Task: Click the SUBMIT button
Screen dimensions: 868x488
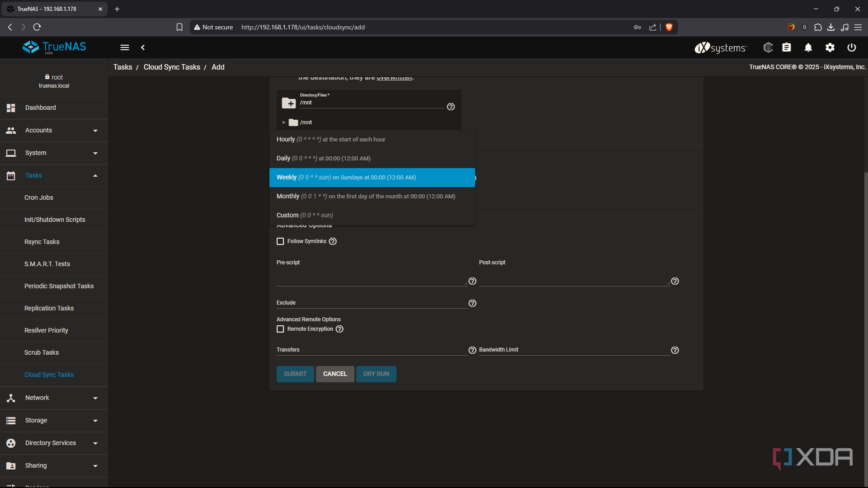Action: coord(295,374)
